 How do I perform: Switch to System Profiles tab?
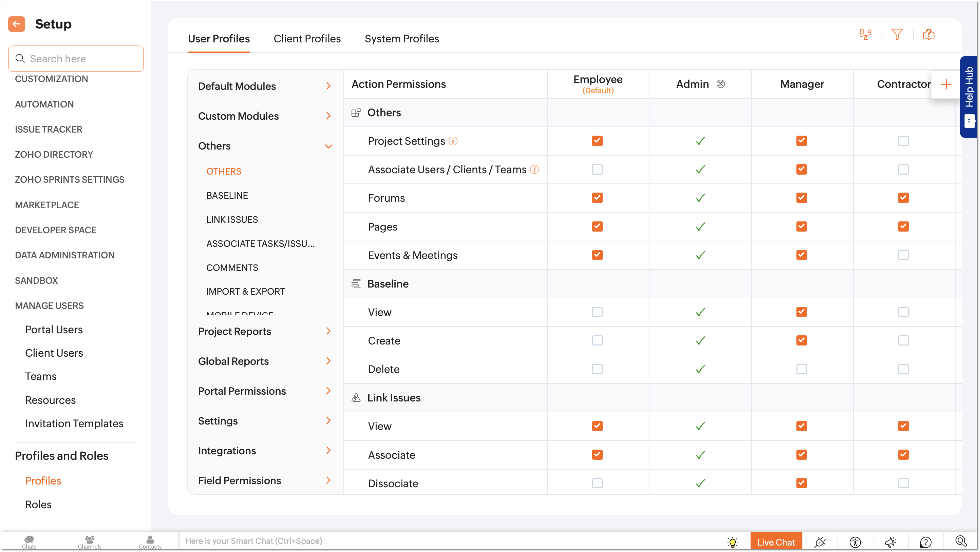402,39
